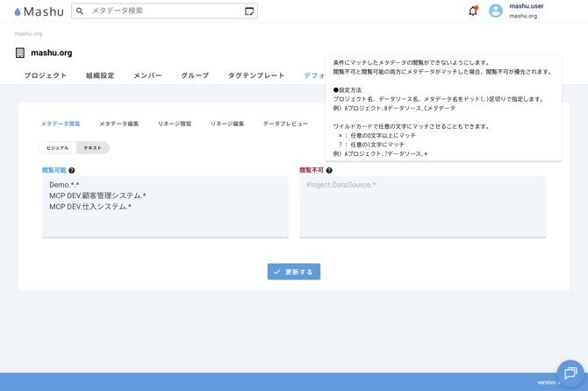Open the chat support bubble
Screen dimensions: 588x391
(570, 373)
